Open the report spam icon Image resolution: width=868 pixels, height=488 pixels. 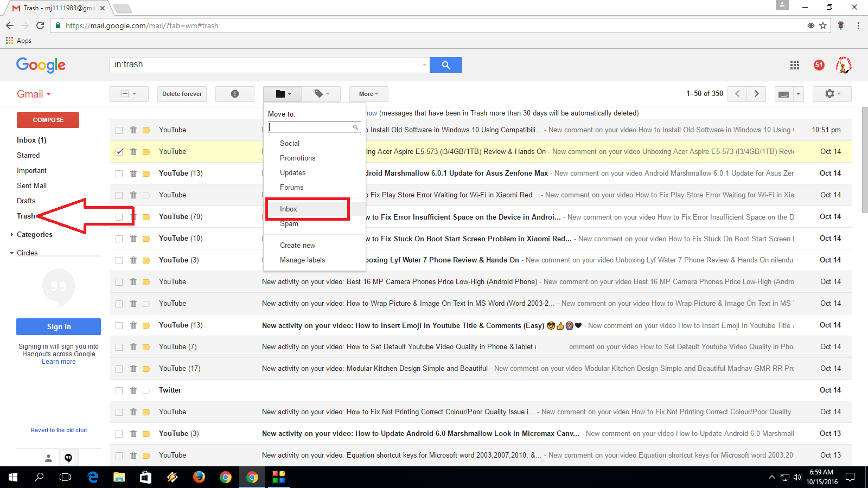click(x=234, y=93)
